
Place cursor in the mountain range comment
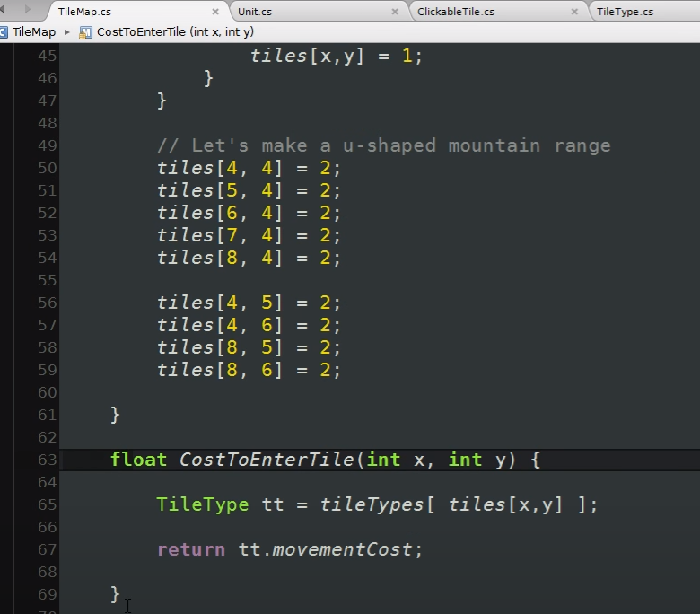point(383,145)
